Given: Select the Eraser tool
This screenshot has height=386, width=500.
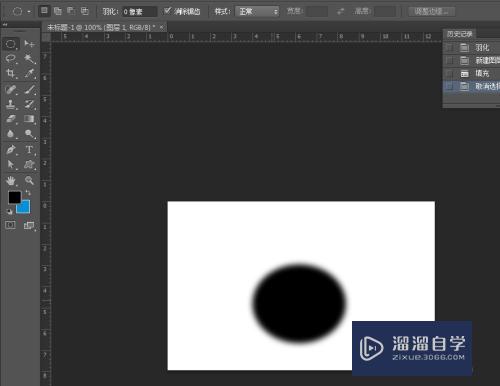Looking at the screenshot, I should pyautogui.click(x=10, y=119).
